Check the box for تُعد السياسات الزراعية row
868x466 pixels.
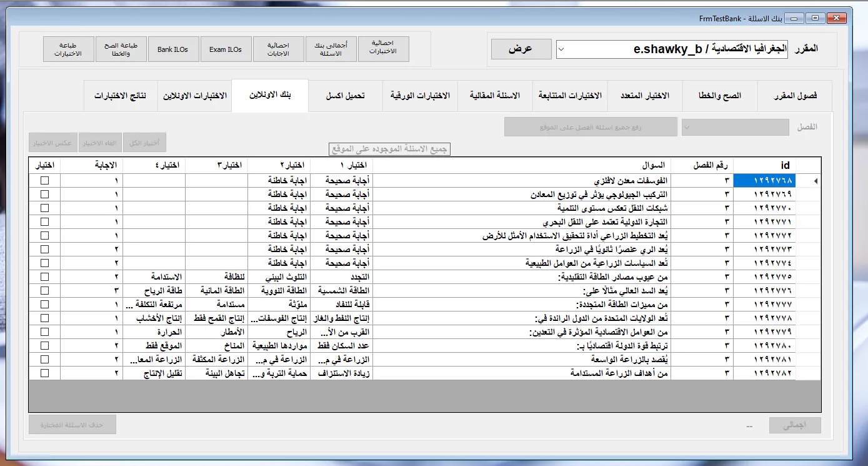coord(44,263)
